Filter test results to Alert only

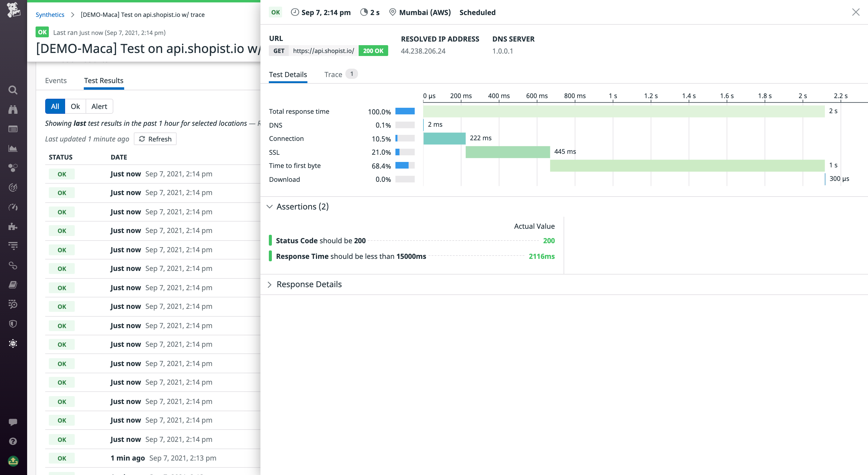(x=99, y=106)
